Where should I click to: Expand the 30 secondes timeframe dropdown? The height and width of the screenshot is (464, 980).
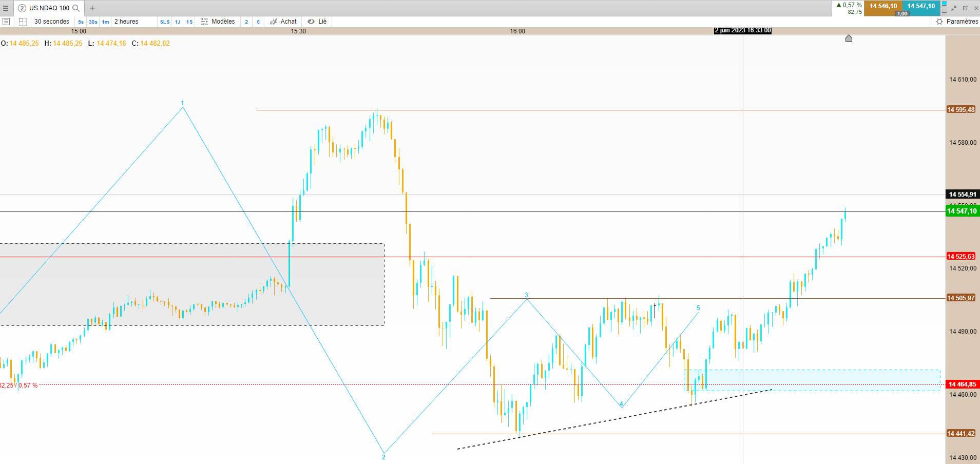pos(52,22)
